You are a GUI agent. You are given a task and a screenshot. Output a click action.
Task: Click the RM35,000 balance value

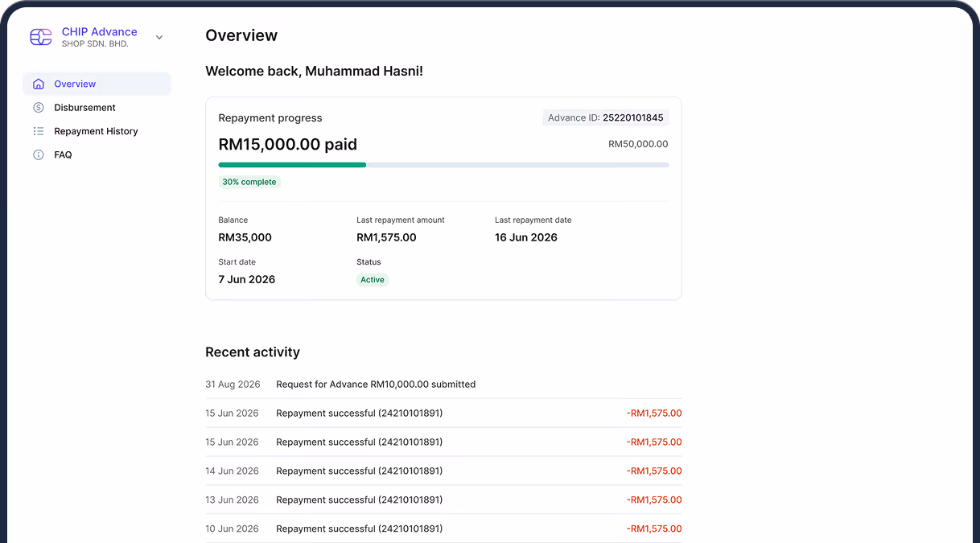point(245,237)
